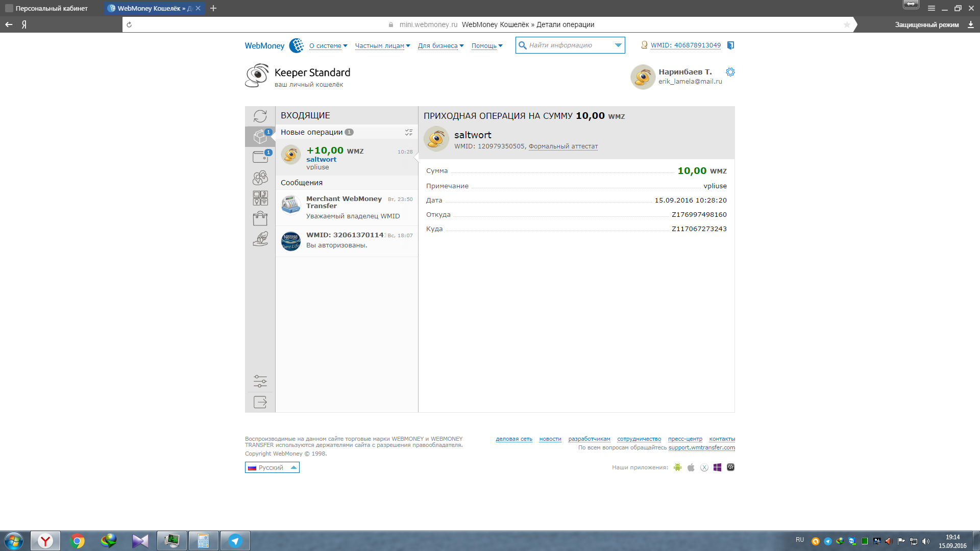Click the Windows Start button
Viewport: 980px width, 551px height.
pyautogui.click(x=14, y=541)
